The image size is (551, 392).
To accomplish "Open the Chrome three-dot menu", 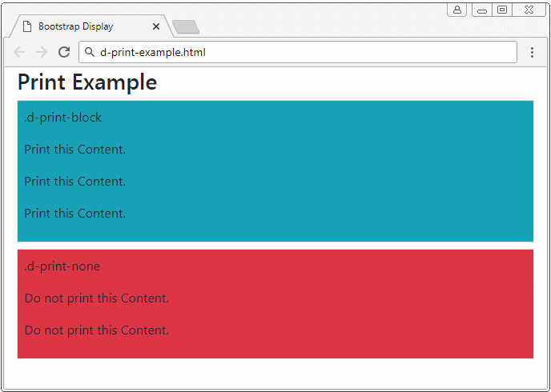I will pyautogui.click(x=532, y=52).
